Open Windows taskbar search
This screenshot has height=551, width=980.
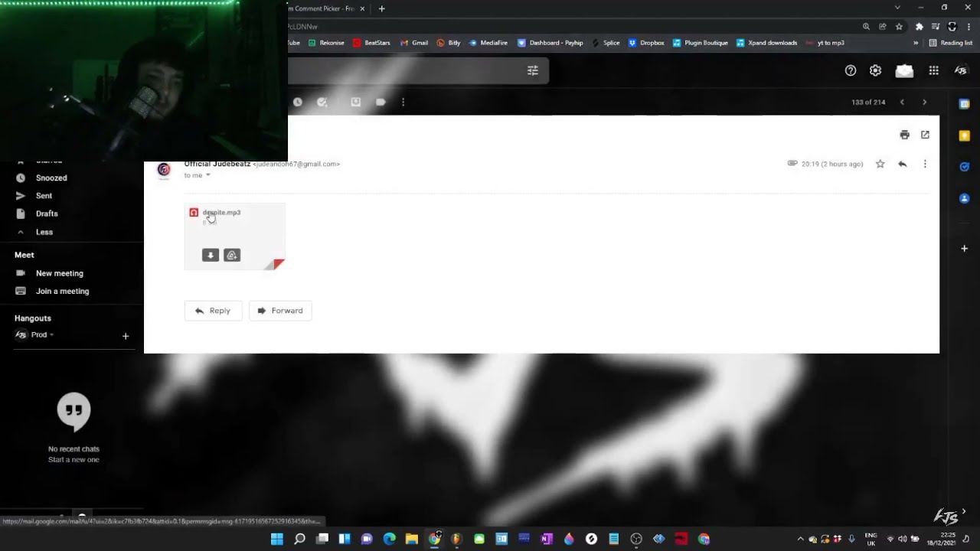tap(299, 539)
